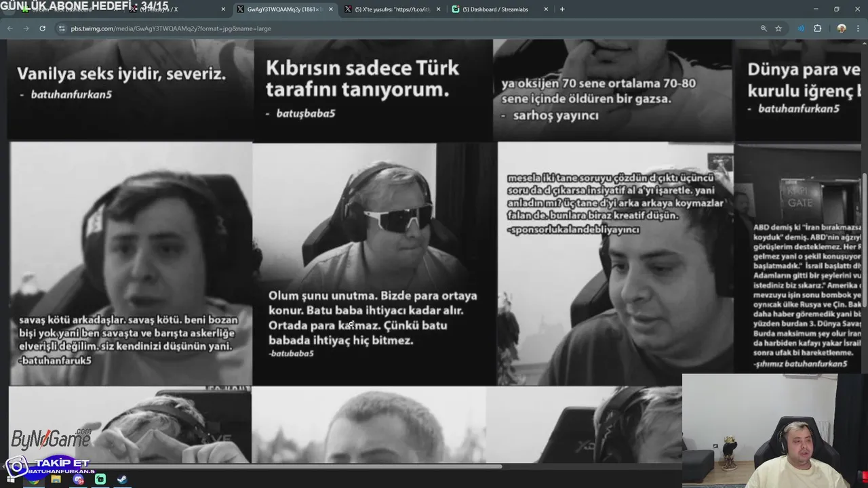
Task: Click the horizontal scrollbar left arrow
Action: [x=3, y=466]
